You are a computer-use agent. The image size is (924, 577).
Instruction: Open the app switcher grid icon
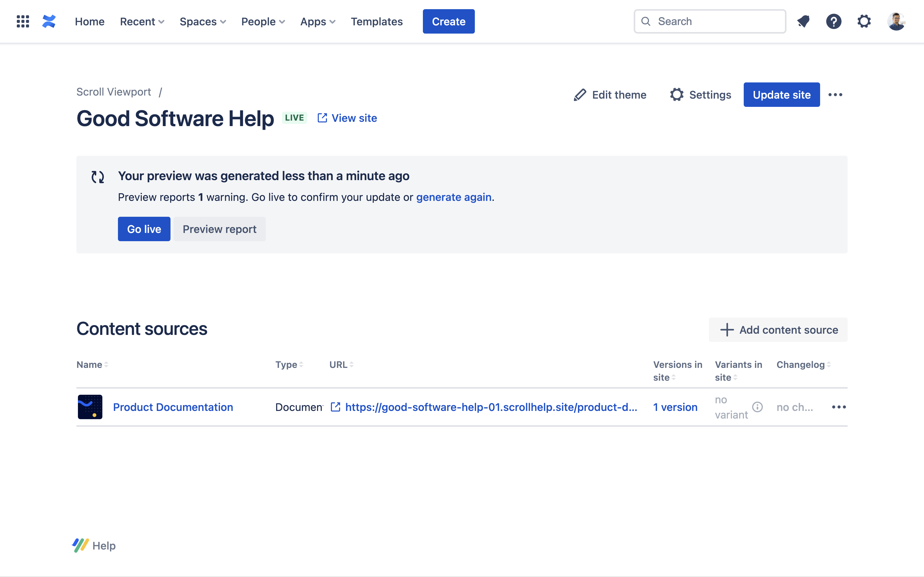pos(23,21)
